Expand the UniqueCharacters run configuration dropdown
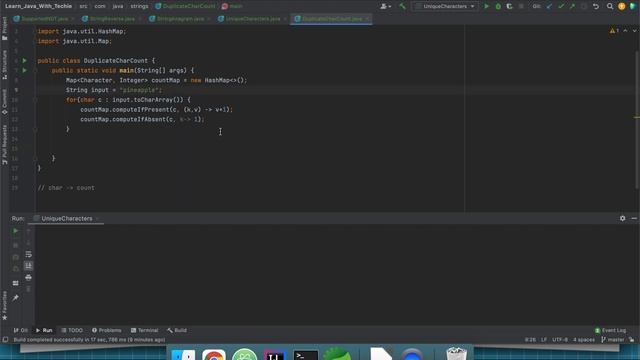The width and height of the screenshot is (640, 360). pos(445,6)
